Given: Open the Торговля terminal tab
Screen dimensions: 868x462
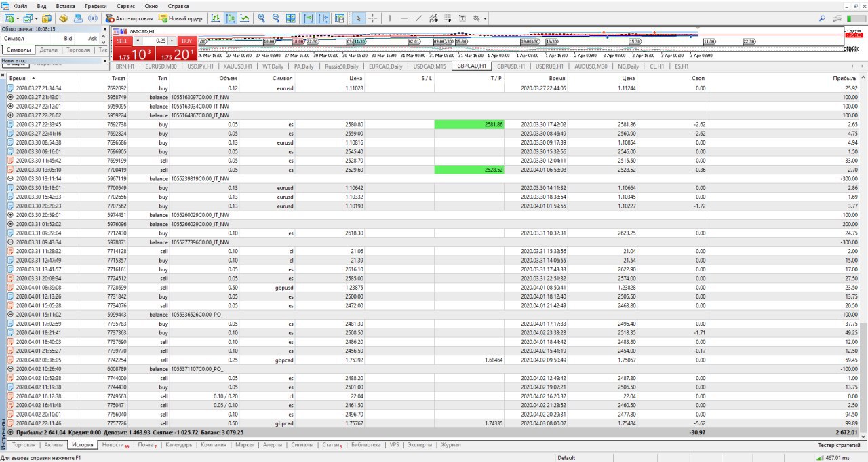Looking at the screenshot, I should (x=24, y=445).
